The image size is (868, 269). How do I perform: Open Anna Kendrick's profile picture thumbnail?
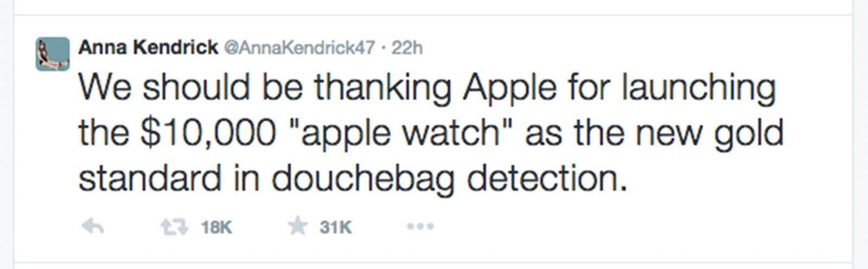pos(53,54)
